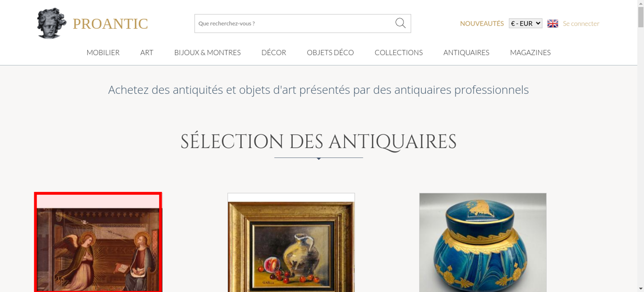Open the Annunciation painting thumbnail
Screen dimensions: 644x292
(98, 242)
